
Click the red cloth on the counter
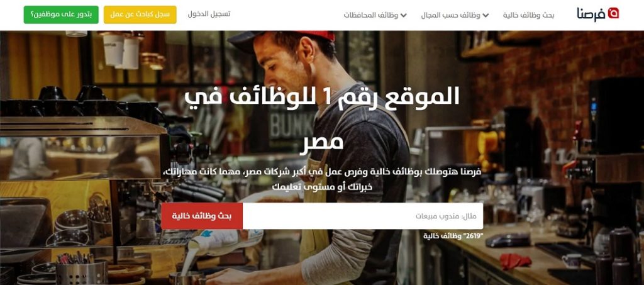(516, 261)
